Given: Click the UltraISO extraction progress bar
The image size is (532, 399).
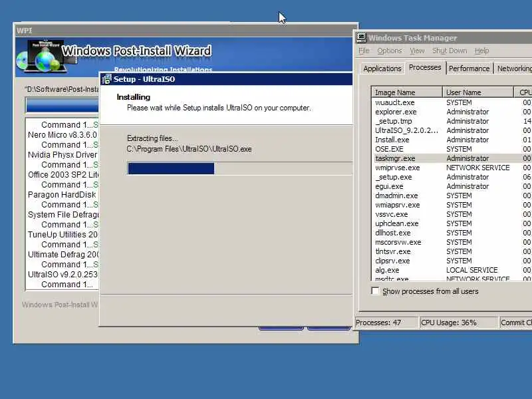Looking at the screenshot, I should pos(239,168).
